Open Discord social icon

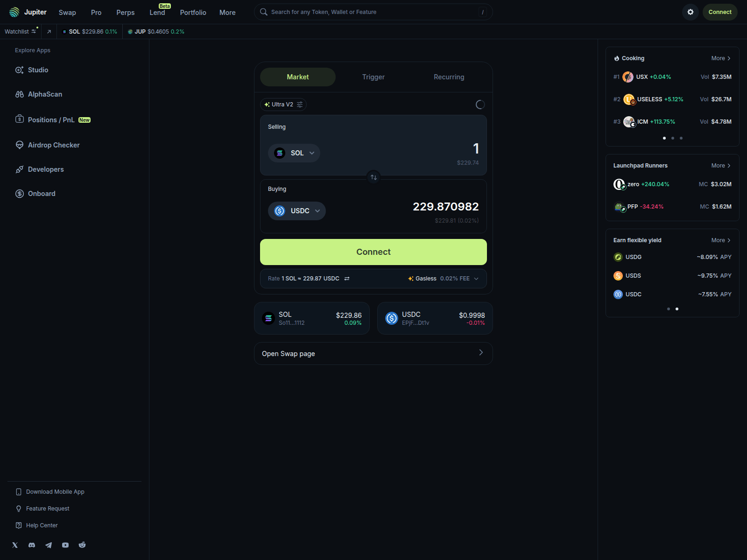click(x=32, y=545)
